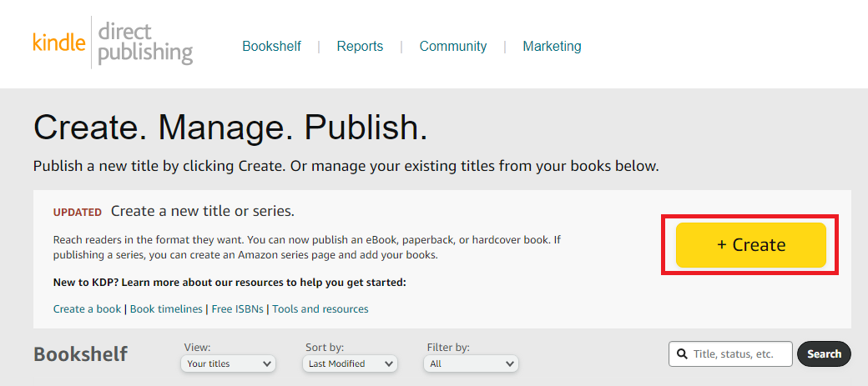
Task: Click the Bookshelf section heading
Action: click(x=81, y=354)
